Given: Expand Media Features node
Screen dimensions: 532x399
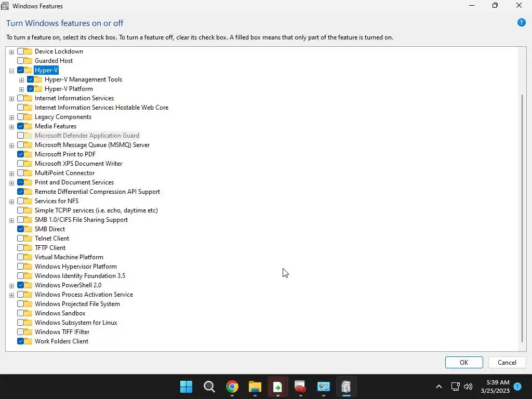Looking at the screenshot, I should pos(11,127).
